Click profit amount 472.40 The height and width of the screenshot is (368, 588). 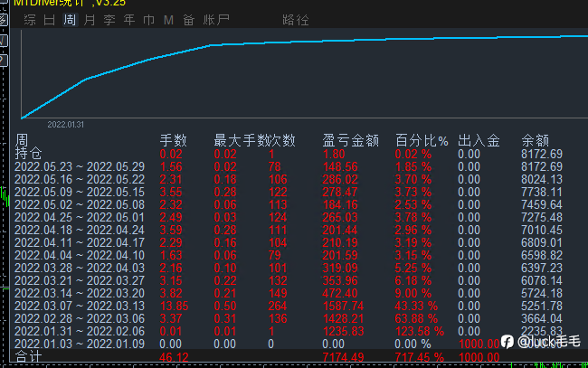tap(340, 294)
